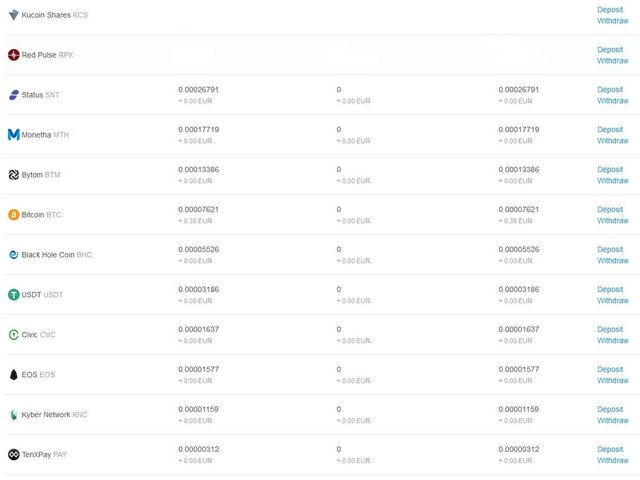Click Bytom total balance 0.00013386
640x480 pixels.
click(519, 170)
